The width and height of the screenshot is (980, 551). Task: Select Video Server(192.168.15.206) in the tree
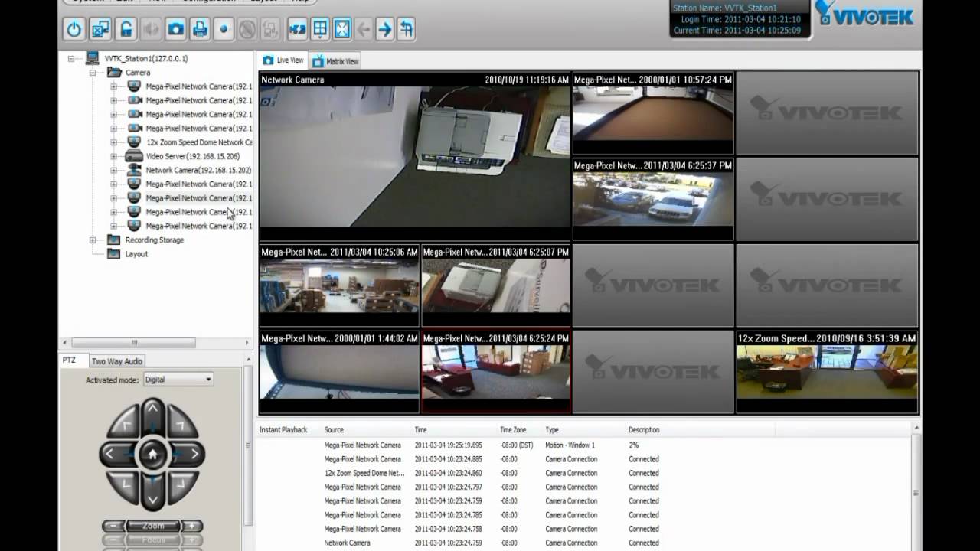click(193, 156)
